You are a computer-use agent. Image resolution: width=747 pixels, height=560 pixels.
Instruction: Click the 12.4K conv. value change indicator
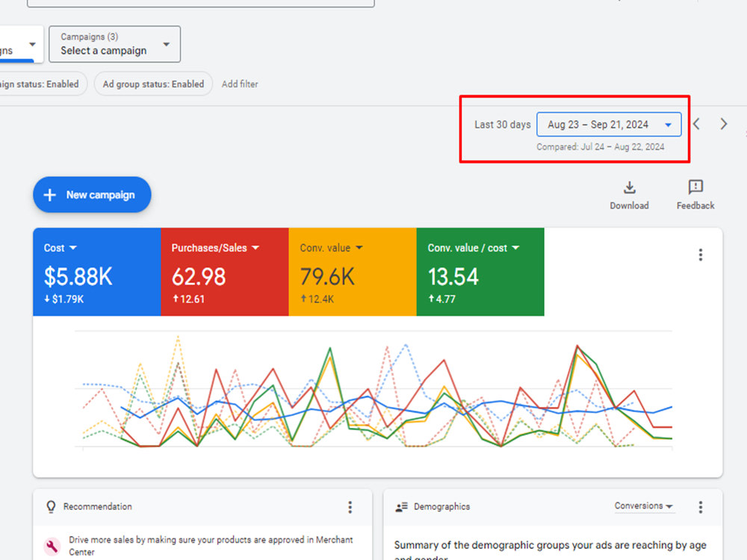tap(317, 299)
